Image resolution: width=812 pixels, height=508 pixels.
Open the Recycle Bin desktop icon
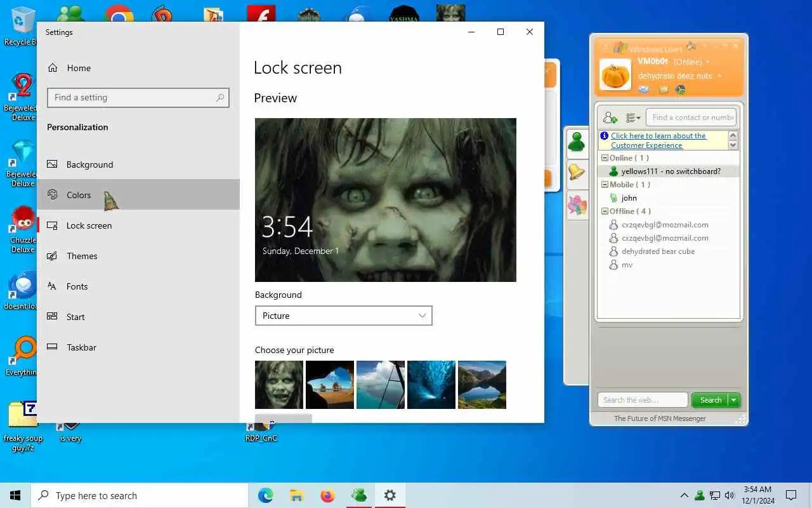22,27
